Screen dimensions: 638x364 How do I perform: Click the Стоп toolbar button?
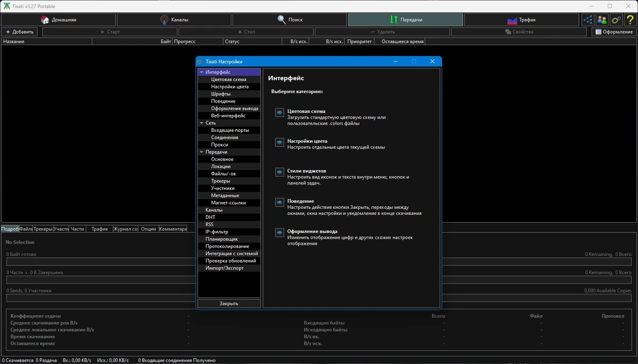click(246, 32)
